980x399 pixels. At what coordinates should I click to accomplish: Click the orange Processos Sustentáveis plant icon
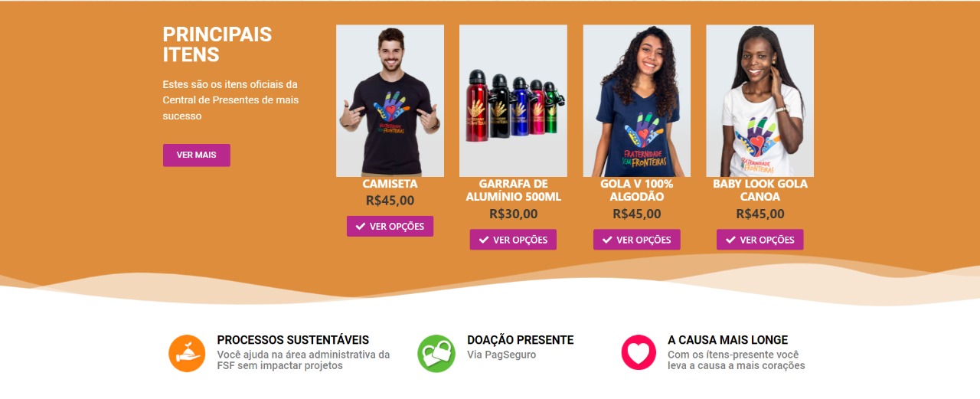click(187, 353)
